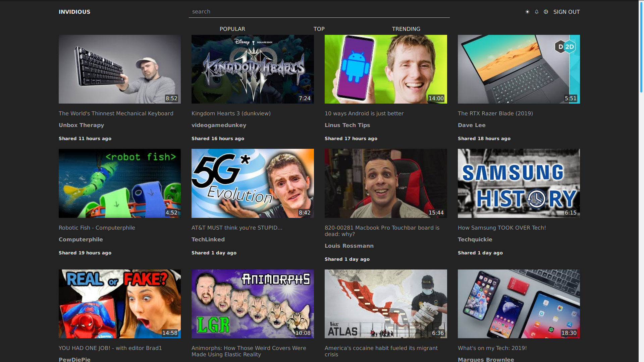644x362 pixels.
Task: Open preferences using the gear icon
Action: coord(546,12)
